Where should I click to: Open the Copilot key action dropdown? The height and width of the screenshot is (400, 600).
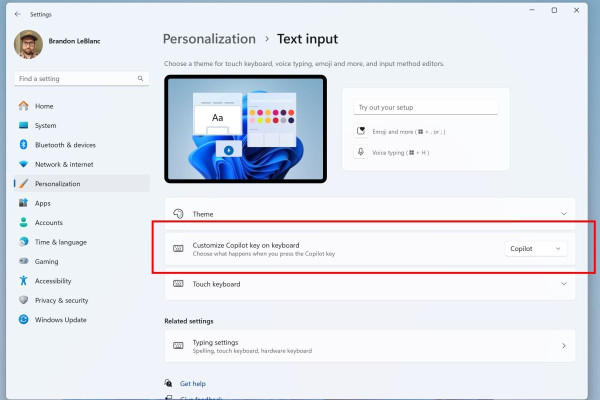(535, 249)
